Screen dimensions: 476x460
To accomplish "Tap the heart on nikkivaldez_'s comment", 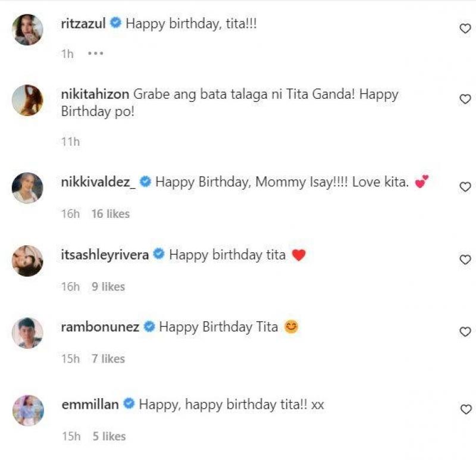I will [465, 187].
